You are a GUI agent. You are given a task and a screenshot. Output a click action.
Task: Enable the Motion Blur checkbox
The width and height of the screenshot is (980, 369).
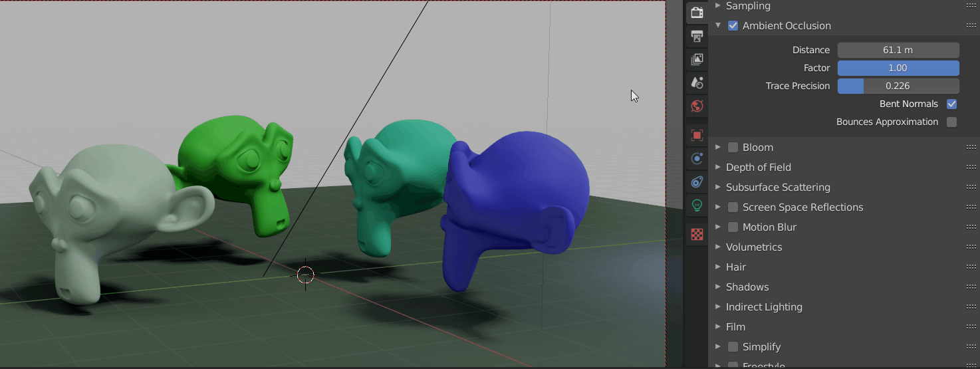(733, 227)
